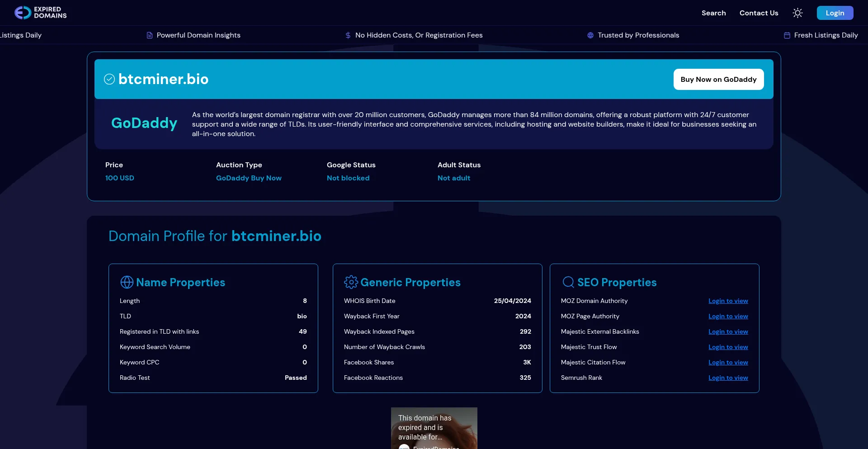The image size is (868, 449).
Task: Toggle the light/dark theme sun icon
Action: (797, 13)
